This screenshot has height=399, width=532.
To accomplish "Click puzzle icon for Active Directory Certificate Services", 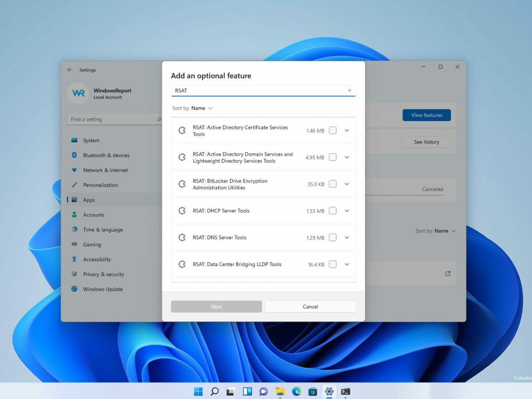I will pos(182,130).
